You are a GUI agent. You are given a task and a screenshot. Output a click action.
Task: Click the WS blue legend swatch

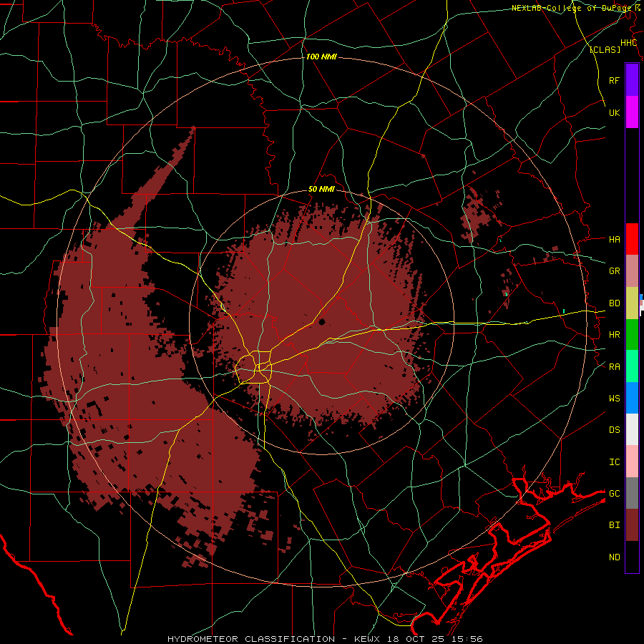coord(632,398)
